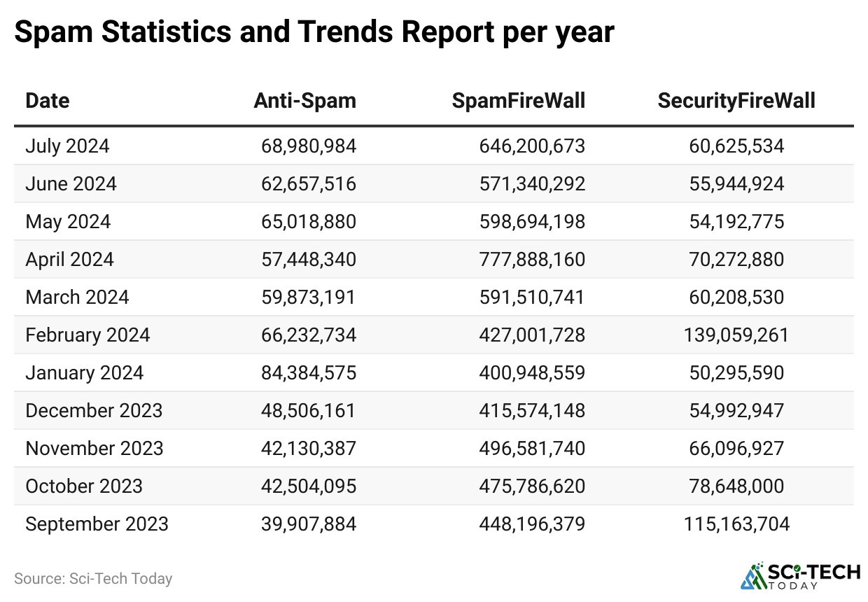This screenshot has height=602, width=868.
Task: Click the July 2024 SpamFireWall value 646,200,673
Action: pos(532,146)
